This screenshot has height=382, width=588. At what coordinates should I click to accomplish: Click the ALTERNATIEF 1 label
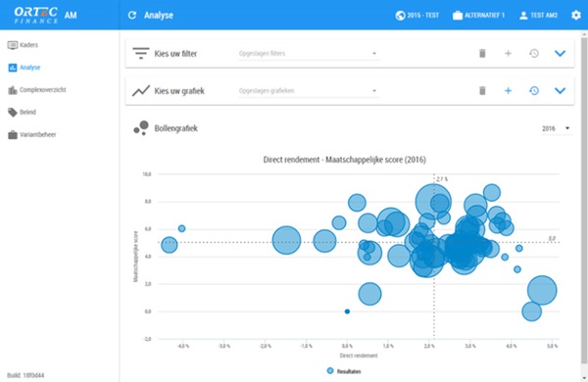tap(484, 16)
